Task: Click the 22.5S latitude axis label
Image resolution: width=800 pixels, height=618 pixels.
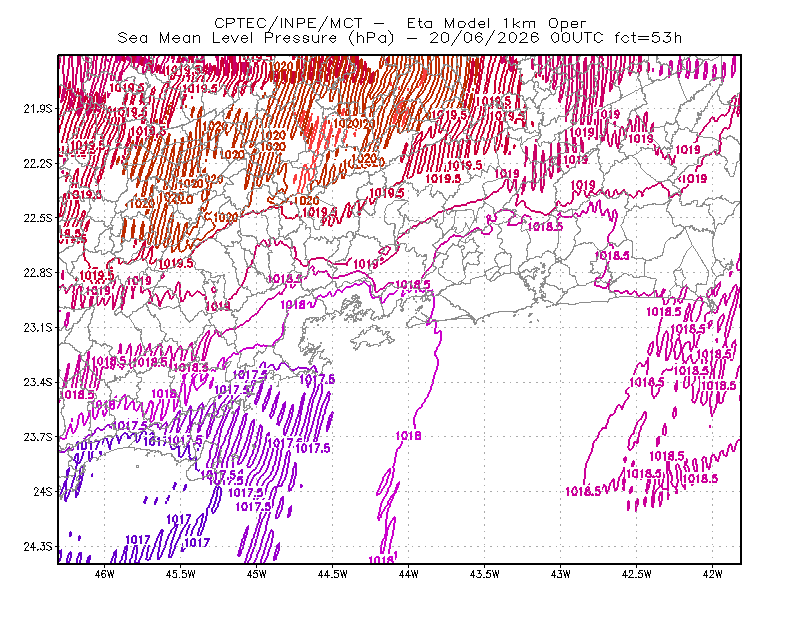Action: 38,218
